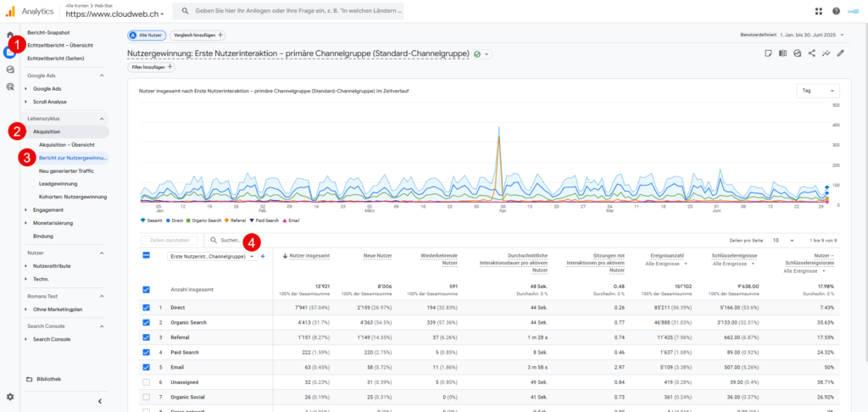Uncheck the Direct row checkbox

point(147,308)
